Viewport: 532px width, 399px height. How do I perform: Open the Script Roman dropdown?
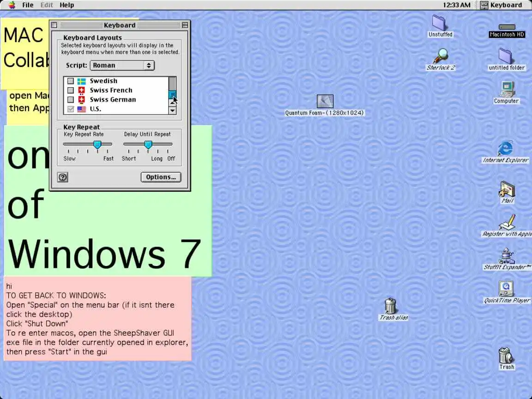[x=122, y=66]
